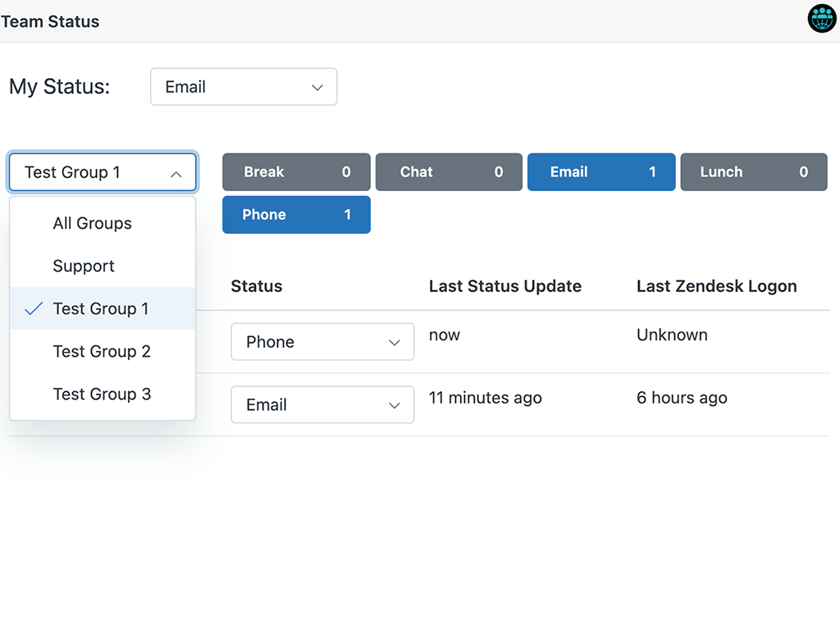Choose the Support group option
The height and width of the screenshot is (630, 840).
point(84,266)
